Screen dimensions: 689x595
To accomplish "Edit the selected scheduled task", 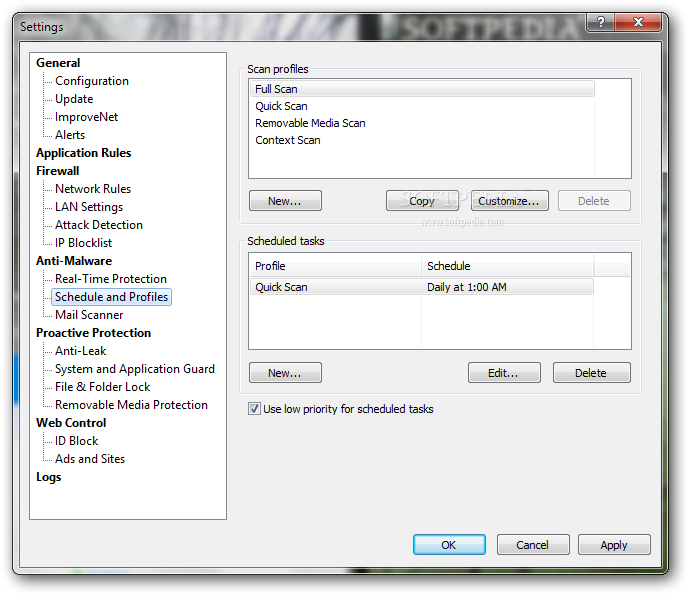I will 504,373.
